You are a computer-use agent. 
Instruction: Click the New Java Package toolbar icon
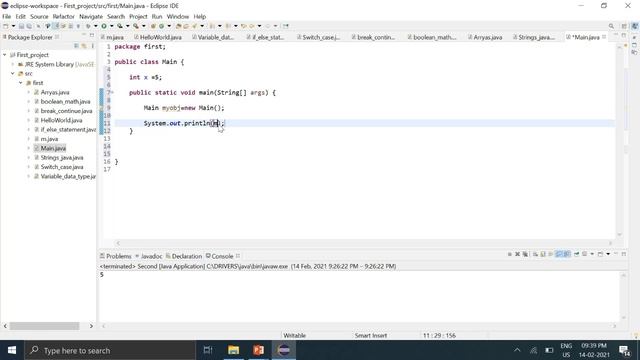click(153, 26)
